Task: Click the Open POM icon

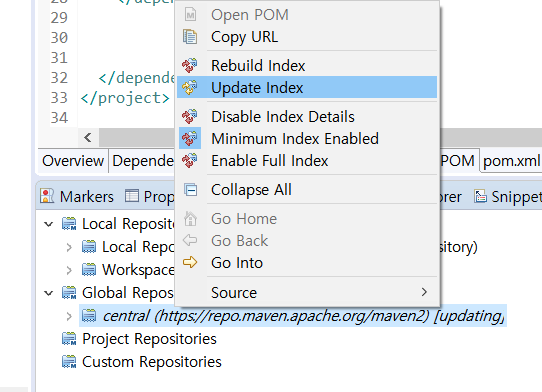Action: (190, 15)
